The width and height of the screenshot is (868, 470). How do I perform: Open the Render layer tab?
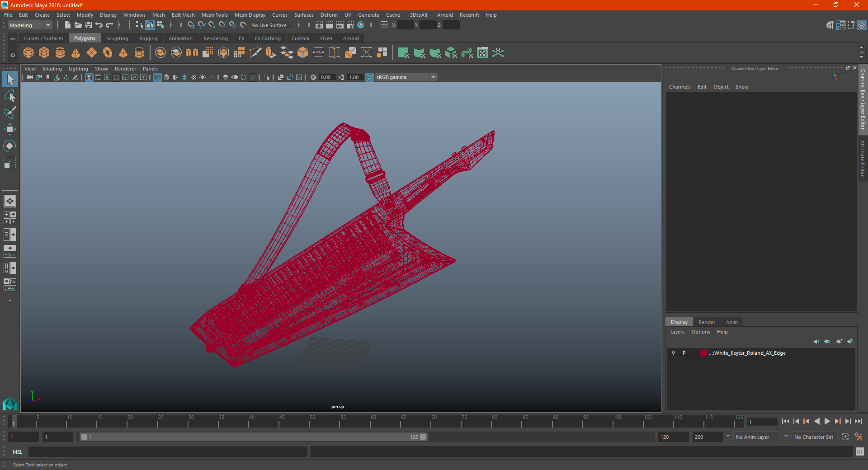pos(707,322)
